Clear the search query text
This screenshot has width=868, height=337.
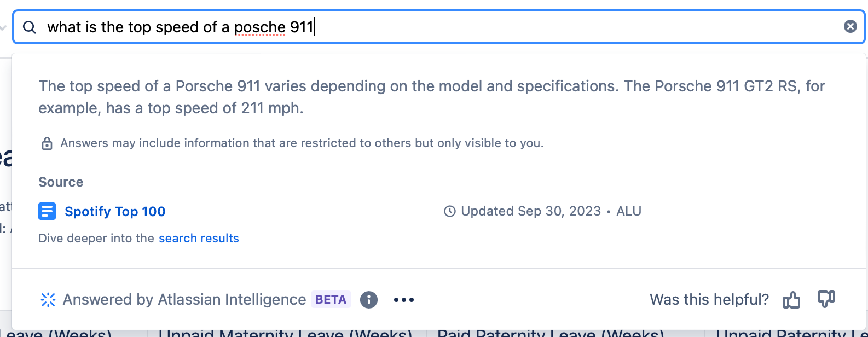(850, 26)
